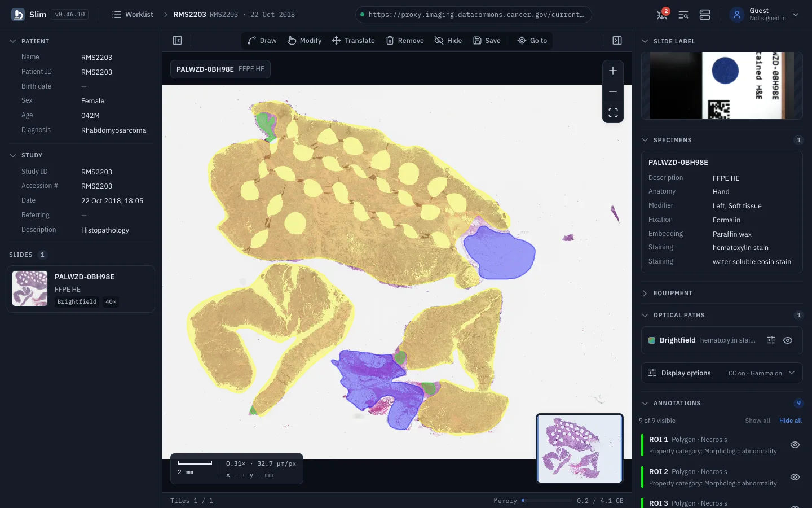
Task: Toggle visibility of ROI 2 annotation
Action: click(795, 477)
